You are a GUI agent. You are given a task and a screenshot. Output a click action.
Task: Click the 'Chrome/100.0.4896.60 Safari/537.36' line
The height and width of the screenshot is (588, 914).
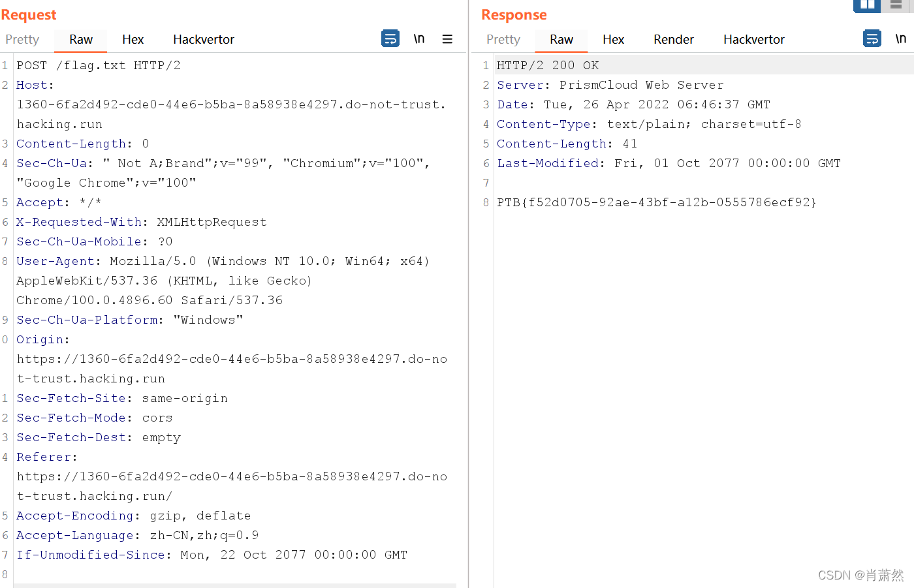click(x=150, y=300)
